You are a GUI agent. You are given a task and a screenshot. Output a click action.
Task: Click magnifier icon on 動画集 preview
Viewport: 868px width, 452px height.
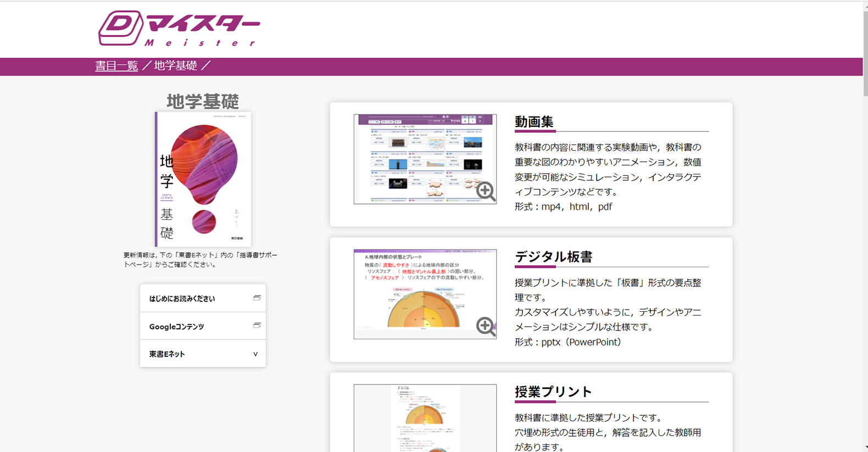tap(485, 191)
